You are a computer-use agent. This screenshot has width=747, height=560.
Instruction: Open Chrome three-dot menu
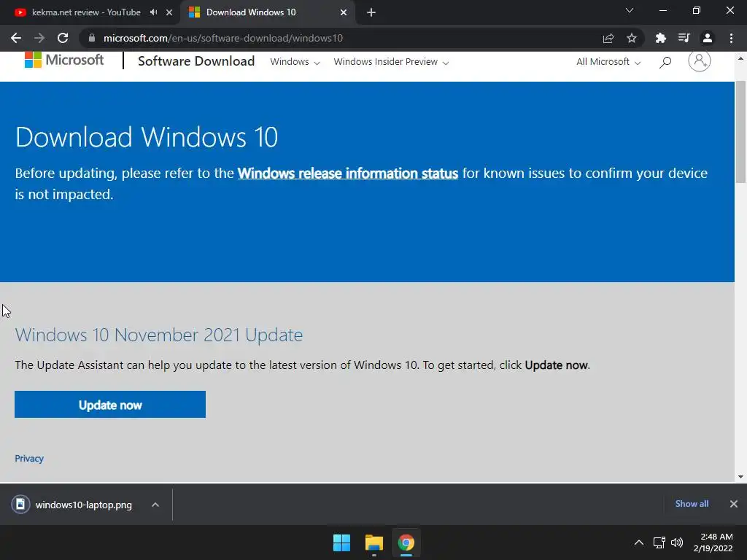[731, 38]
